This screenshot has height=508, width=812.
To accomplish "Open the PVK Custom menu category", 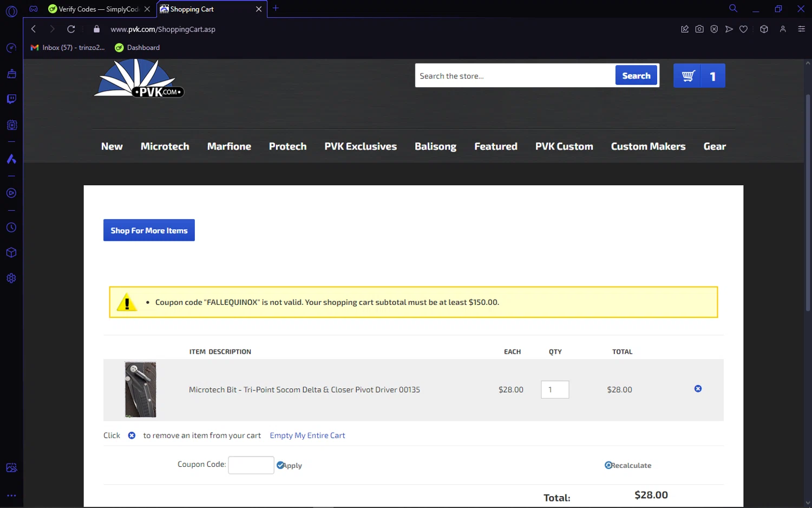I will tap(564, 146).
